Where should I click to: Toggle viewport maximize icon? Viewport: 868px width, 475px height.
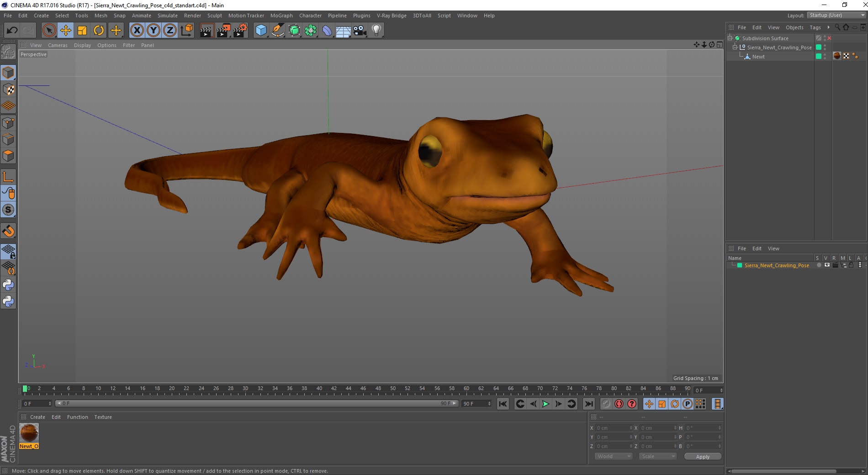(x=720, y=45)
